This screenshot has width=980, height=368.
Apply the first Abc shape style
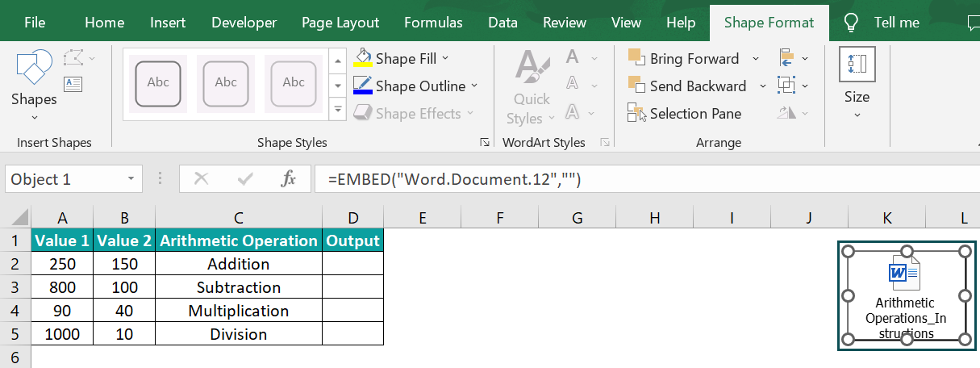[x=158, y=83]
